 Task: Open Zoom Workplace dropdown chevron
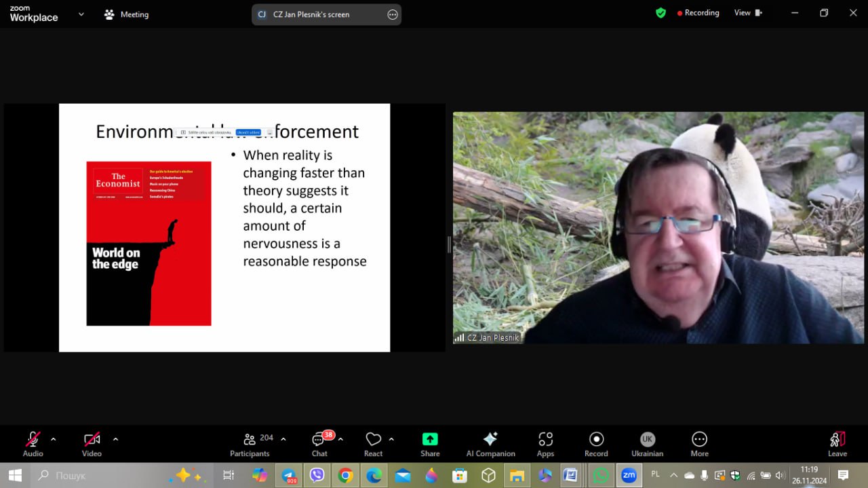(x=81, y=14)
